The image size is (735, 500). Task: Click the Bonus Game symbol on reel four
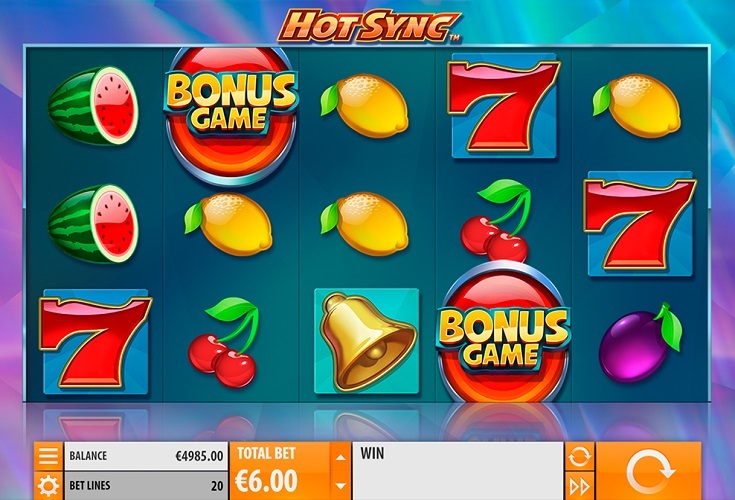503,331
